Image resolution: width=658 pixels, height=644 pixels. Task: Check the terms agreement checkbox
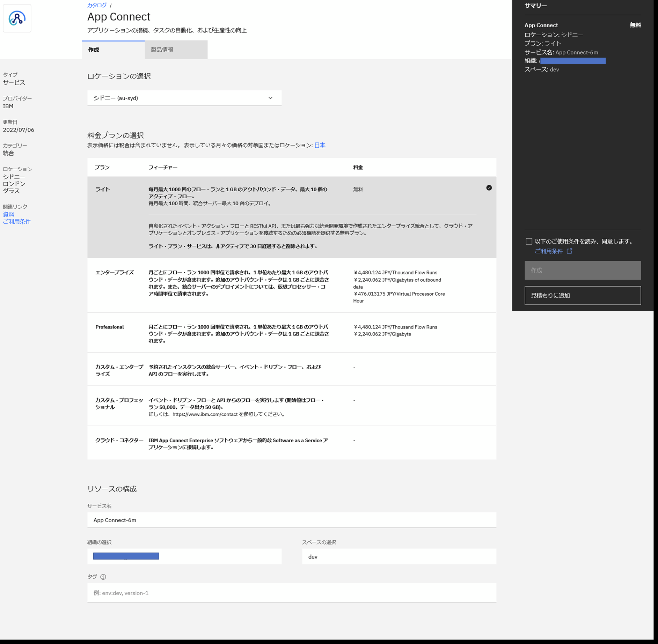pyautogui.click(x=529, y=241)
